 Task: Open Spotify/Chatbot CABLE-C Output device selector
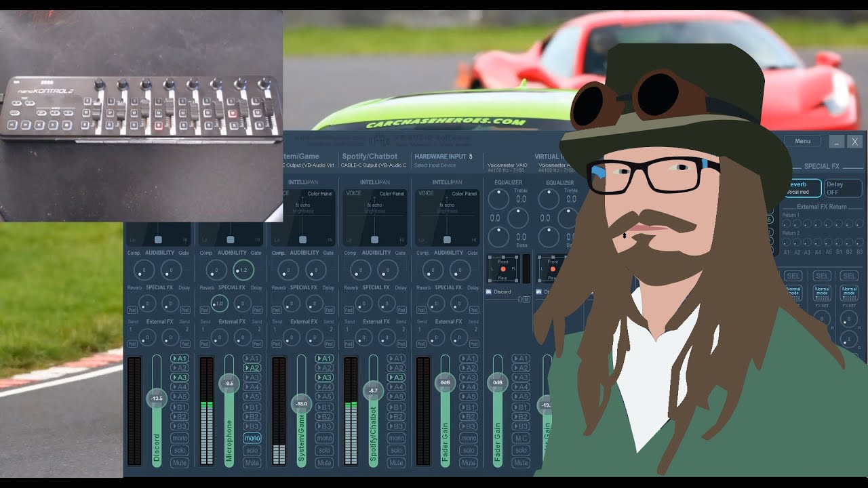(374, 165)
